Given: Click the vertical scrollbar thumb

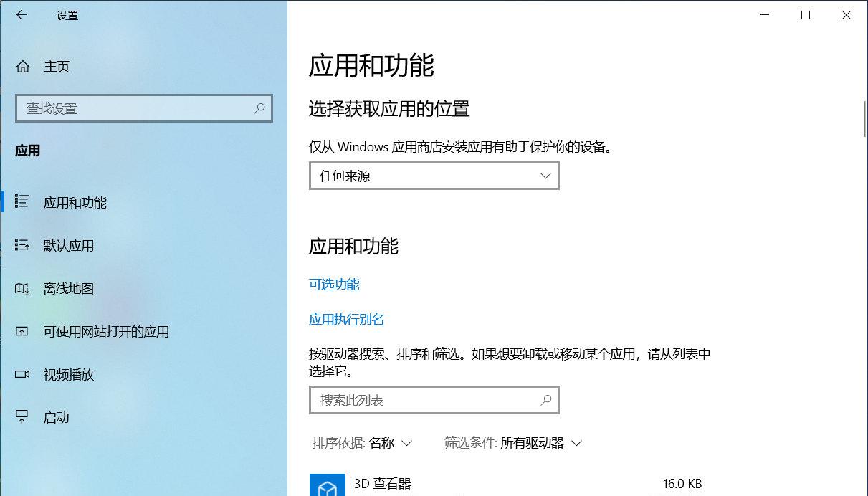Looking at the screenshot, I should coord(864,118).
